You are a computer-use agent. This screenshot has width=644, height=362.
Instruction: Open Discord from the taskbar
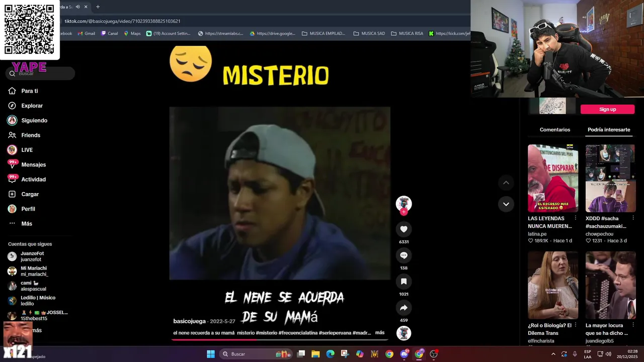click(404, 354)
